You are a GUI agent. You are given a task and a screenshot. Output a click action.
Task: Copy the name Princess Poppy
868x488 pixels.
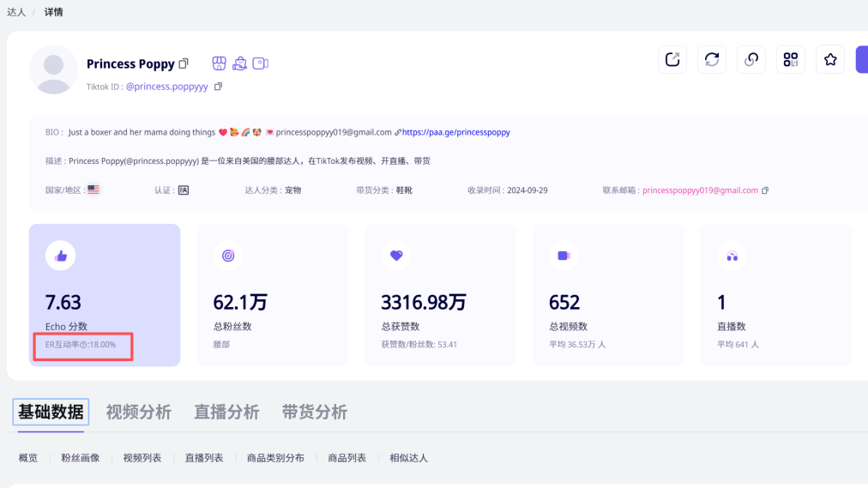tap(184, 64)
